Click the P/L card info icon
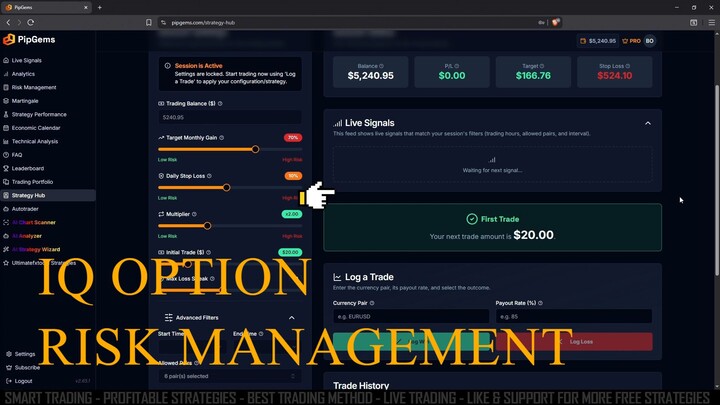This screenshot has width=720, height=405. tap(457, 66)
